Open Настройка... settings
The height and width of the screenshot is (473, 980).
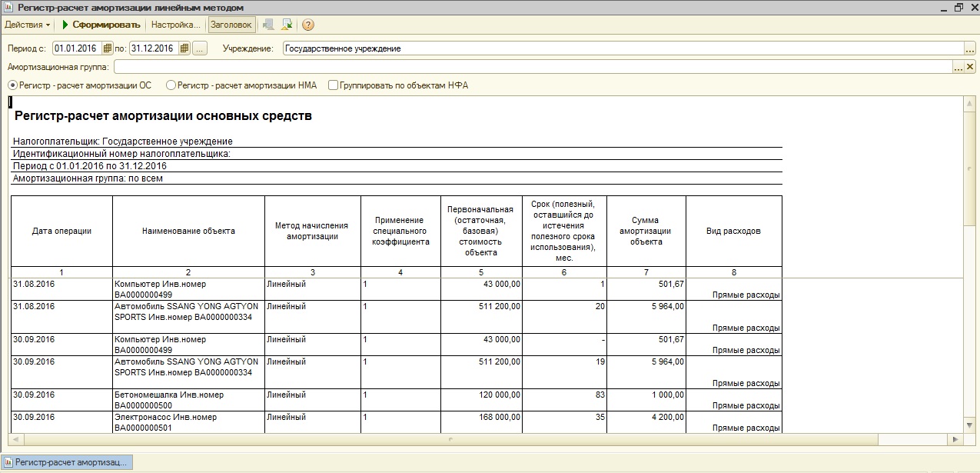pyautogui.click(x=176, y=25)
